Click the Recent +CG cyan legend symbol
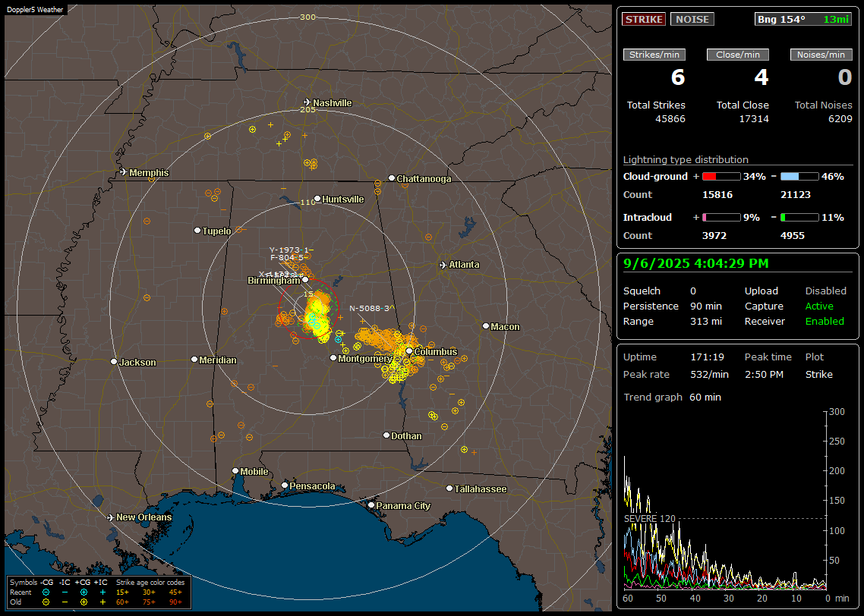 pyautogui.click(x=84, y=592)
